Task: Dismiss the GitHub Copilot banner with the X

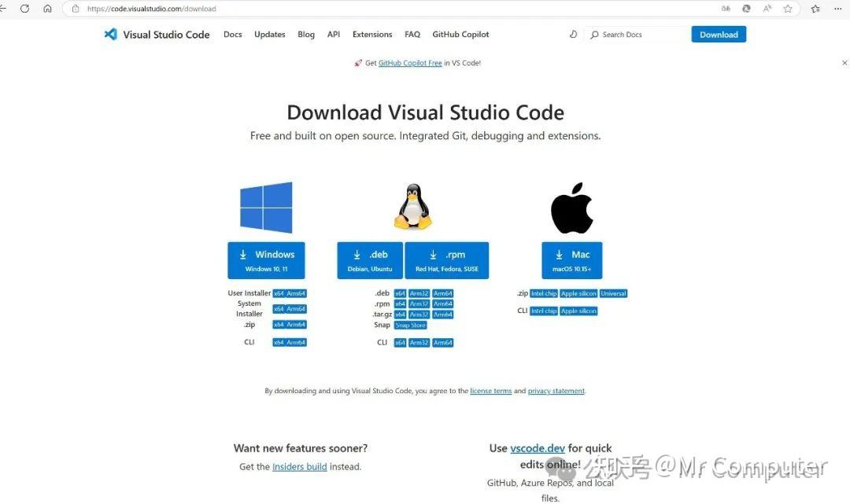Action: (844, 62)
